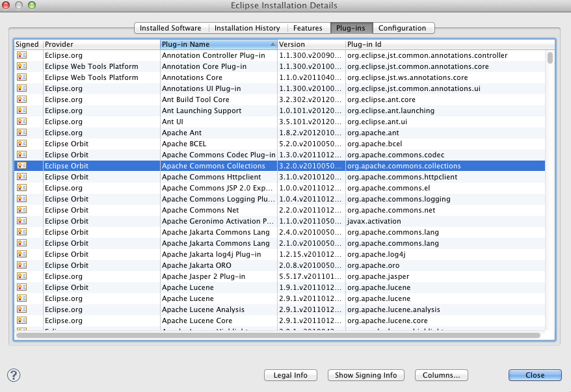
Task: Select "Apache Commons Collections" highlighted name
Action: click(x=213, y=166)
